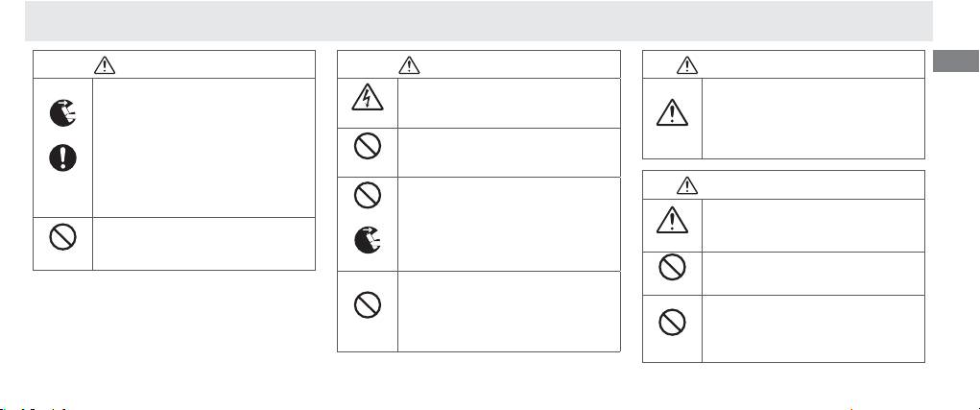Click the last prohibition icon in the middle panel
The image size is (980, 410).
tap(367, 304)
